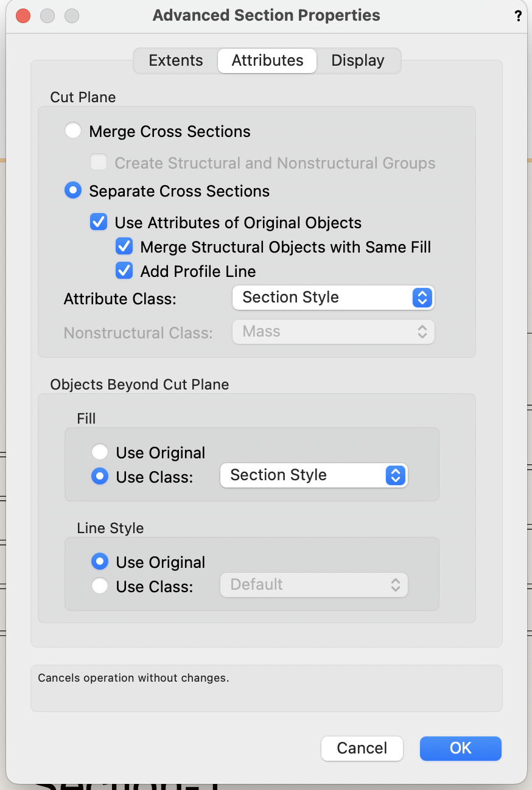Select Use Class under Line Style
Viewport: 532px width, 790px height.
tap(100, 585)
